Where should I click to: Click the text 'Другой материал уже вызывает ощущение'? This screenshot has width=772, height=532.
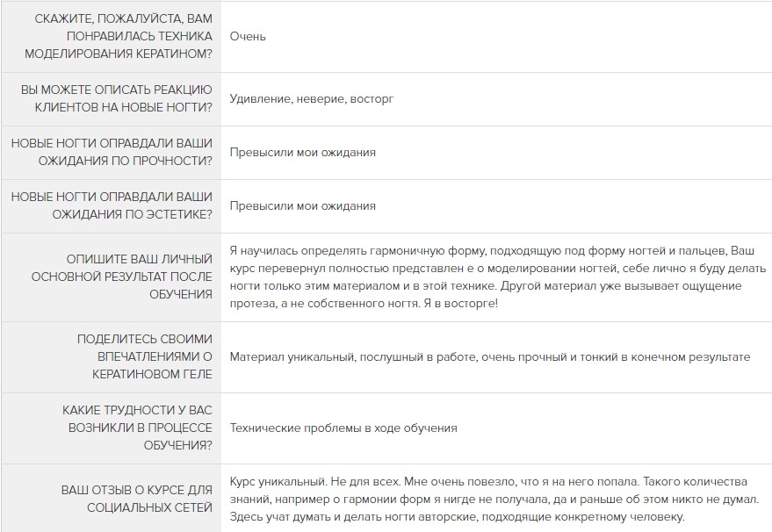pyautogui.click(x=621, y=286)
